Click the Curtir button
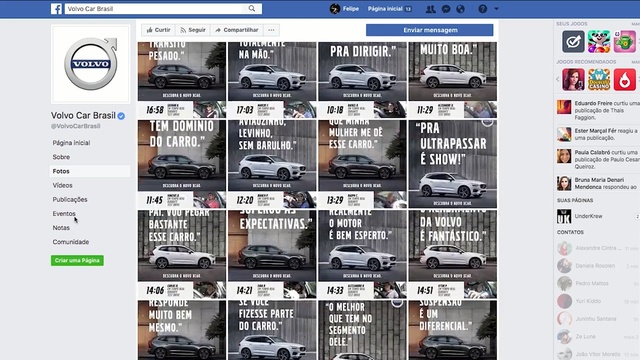640x360 pixels. (158, 30)
